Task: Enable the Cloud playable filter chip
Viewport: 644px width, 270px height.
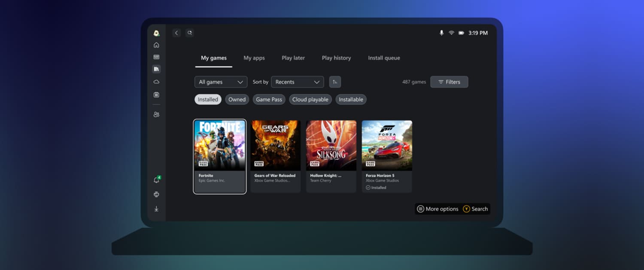Action: [310, 99]
